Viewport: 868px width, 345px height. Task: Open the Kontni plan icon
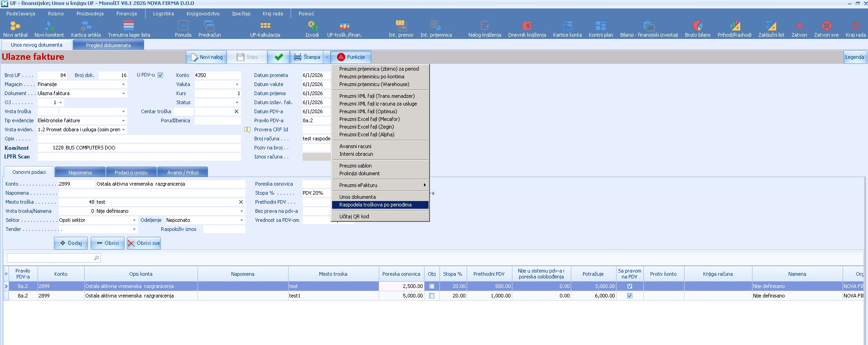click(x=601, y=29)
